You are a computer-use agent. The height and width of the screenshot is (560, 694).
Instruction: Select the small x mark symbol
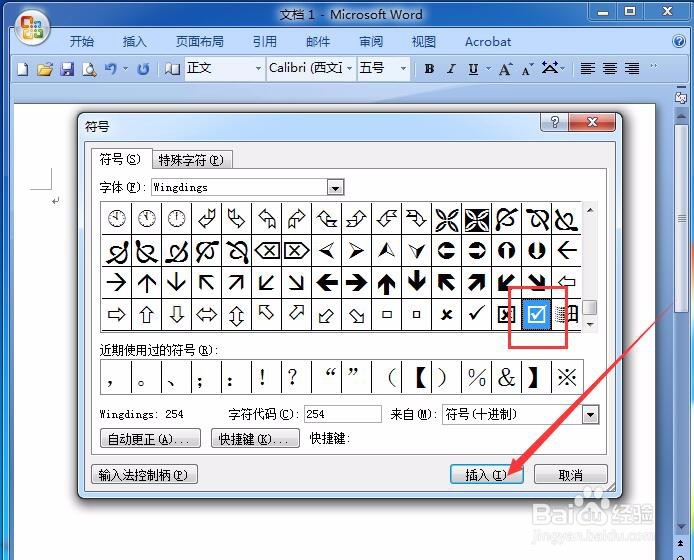click(447, 314)
